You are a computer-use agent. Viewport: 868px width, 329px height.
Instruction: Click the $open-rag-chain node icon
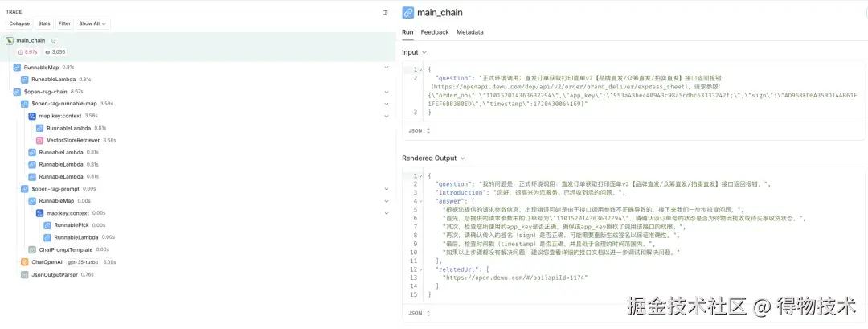tap(17, 92)
